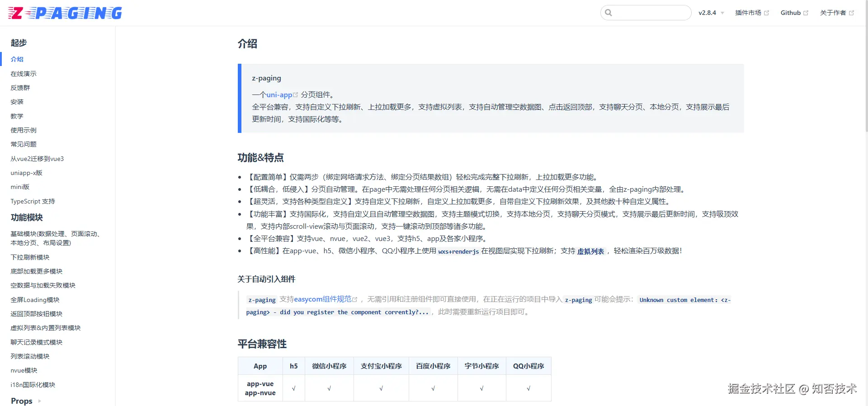Open 虚拟列表&内置列表模块 sidebar item
The width and height of the screenshot is (868, 406).
click(46, 328)
